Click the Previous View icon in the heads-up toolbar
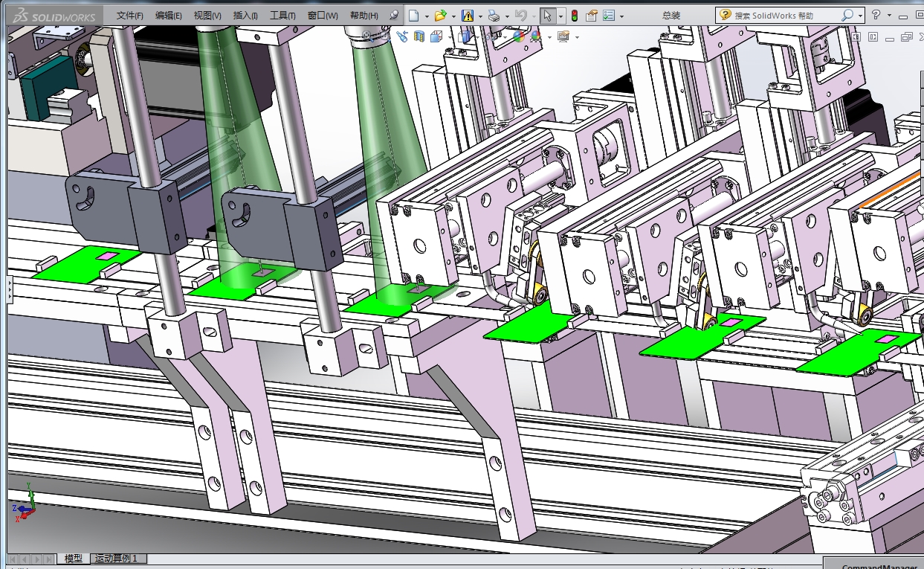This screenshot has height=569, width=924. [x=402, y=36]
